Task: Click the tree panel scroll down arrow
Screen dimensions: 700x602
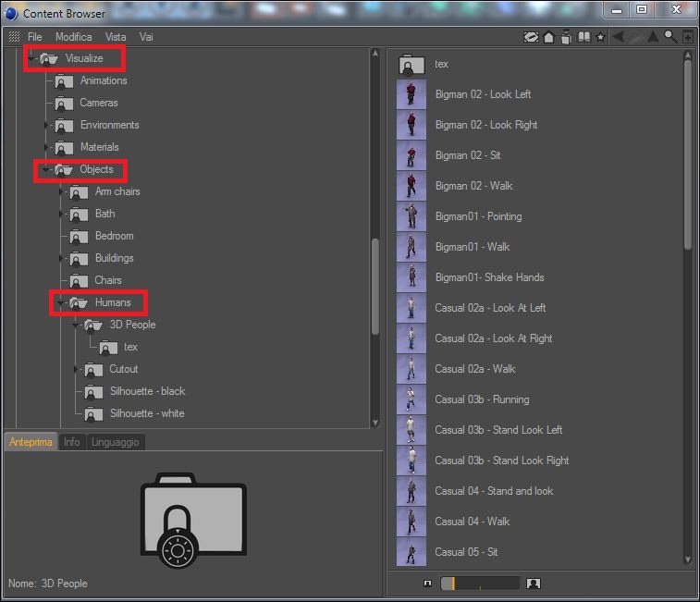Action: click(x=375, y=423)
